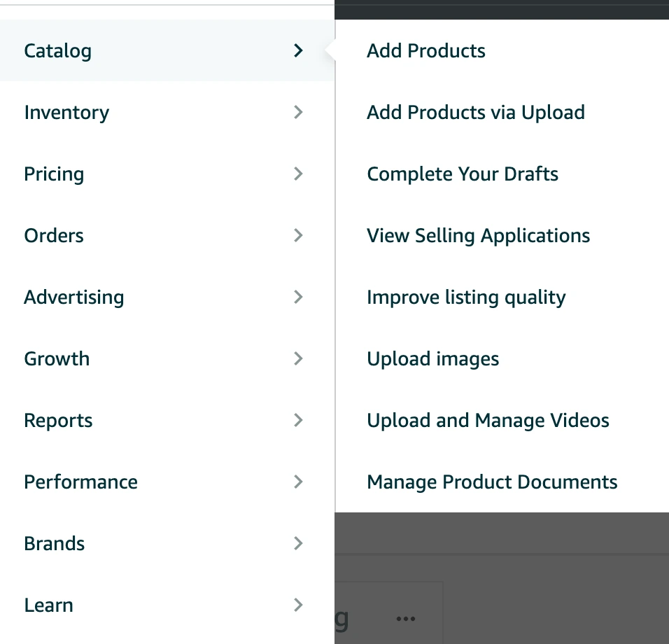Screen dimensions: 669x644
Task: Click the Catalog submenu arrow
Action: click(x=299, y=50)
